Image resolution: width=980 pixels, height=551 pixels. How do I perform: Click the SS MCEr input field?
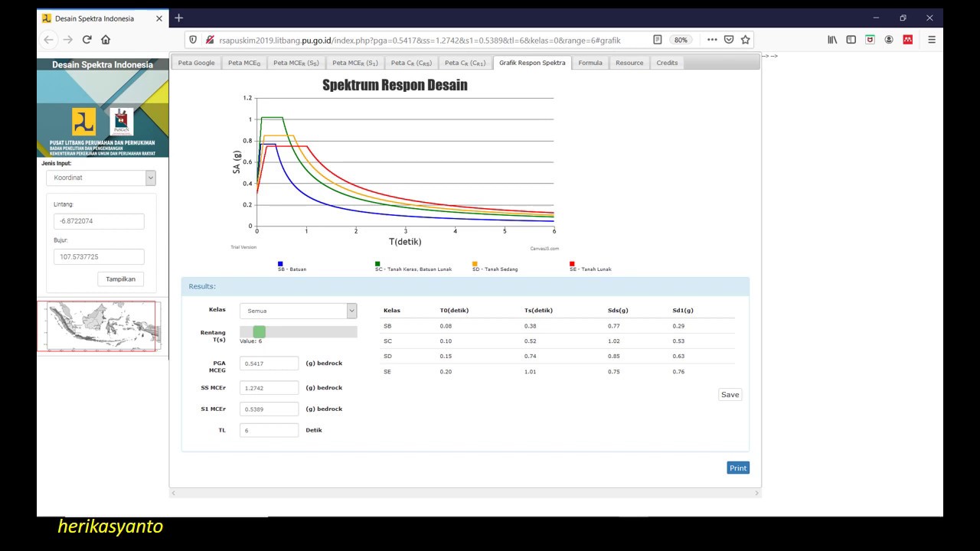269,388
